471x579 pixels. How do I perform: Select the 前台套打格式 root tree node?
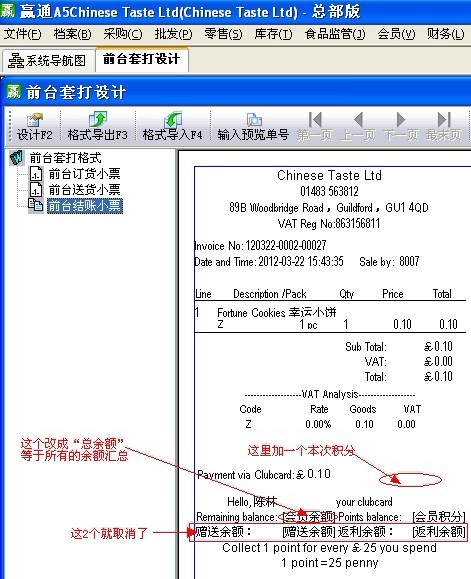(x=65, y=158)
